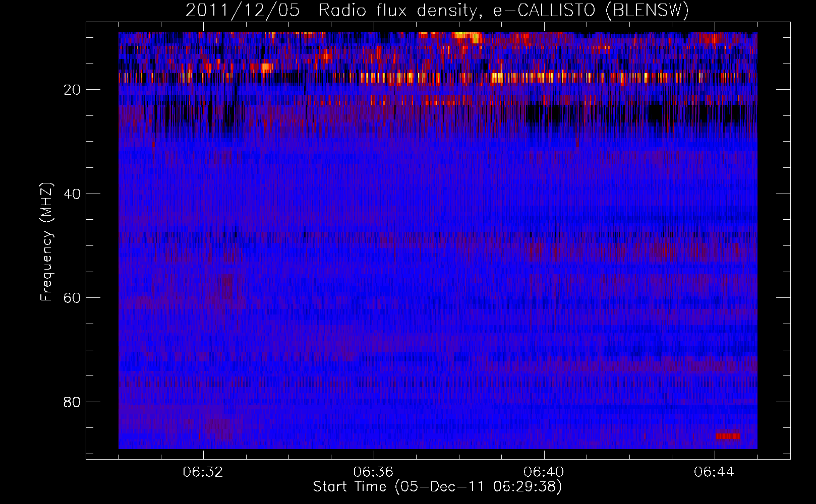Click the Start Time axis label
This screenshot has height=504, width=816.
click(x=437, y=487)
